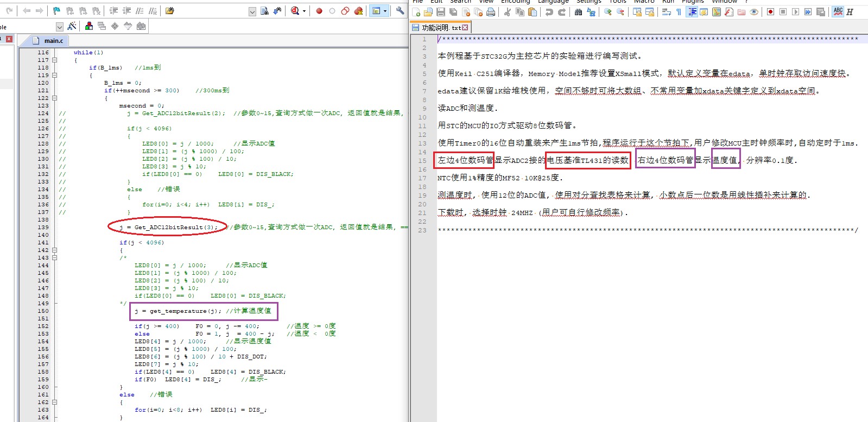The width and height of the screenshot is (868, 422).
Task: Collapse the code block at line 142
Action: click(54, 250)
